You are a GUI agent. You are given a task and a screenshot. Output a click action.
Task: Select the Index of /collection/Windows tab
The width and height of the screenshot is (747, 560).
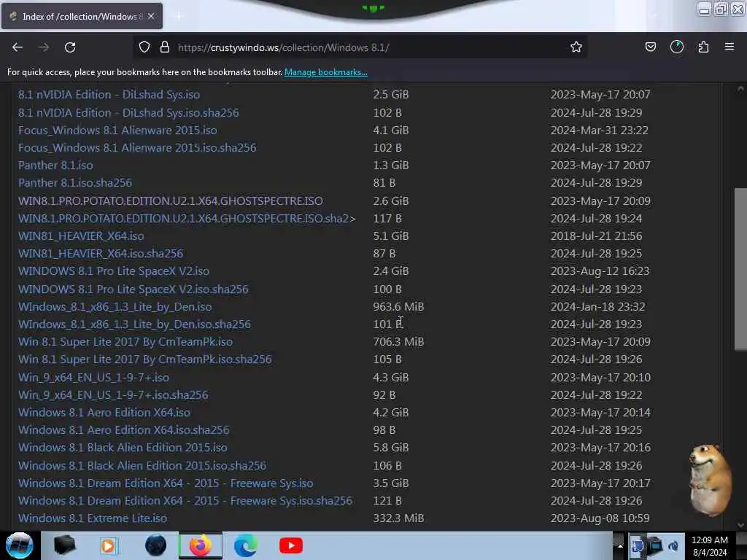(x=82, y=16)
